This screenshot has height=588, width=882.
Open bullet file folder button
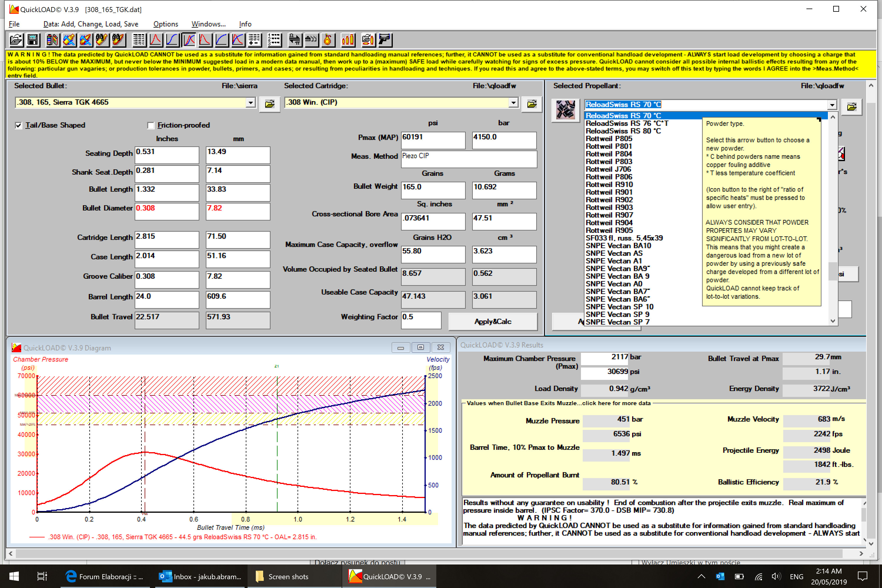click(269, 104)
